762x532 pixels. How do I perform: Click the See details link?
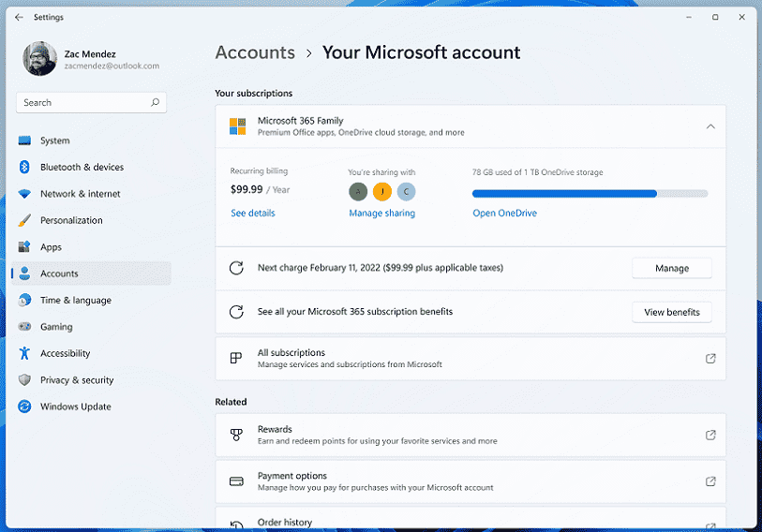click(253, 213)
